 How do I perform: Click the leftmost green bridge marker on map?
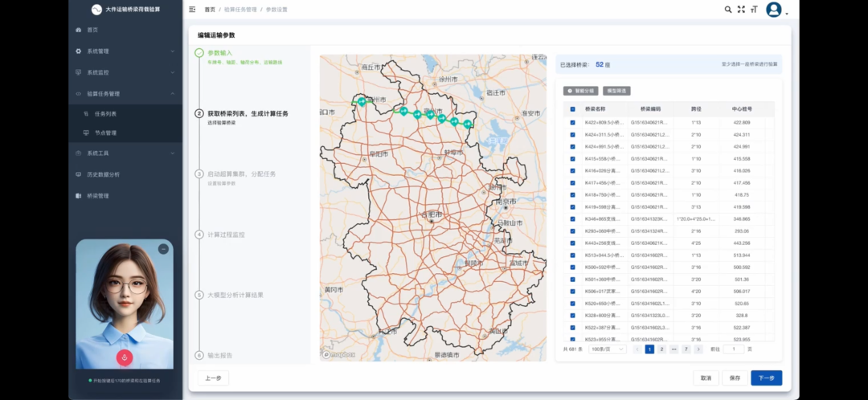click(x=362, y=102)
